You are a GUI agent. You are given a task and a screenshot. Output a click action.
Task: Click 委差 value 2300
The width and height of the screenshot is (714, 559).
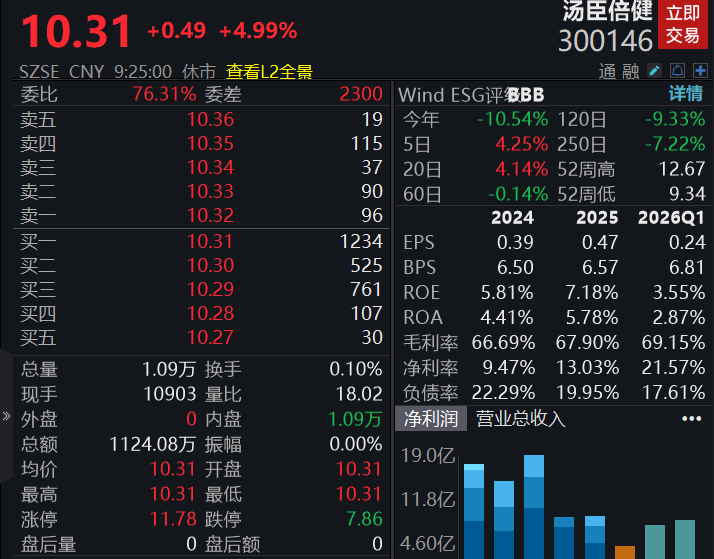click(x=361, y=94)
